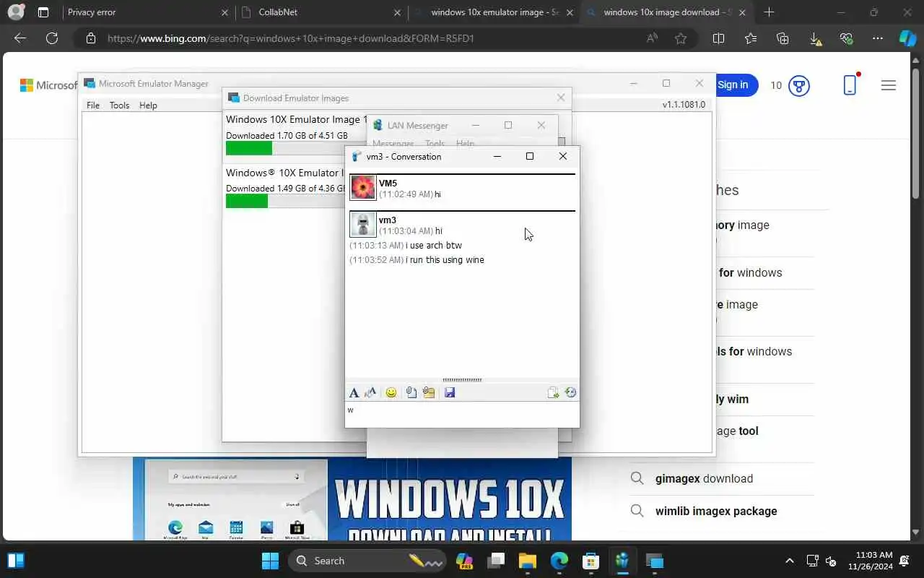Open the Copilot sidebar icon

point(907,38)
